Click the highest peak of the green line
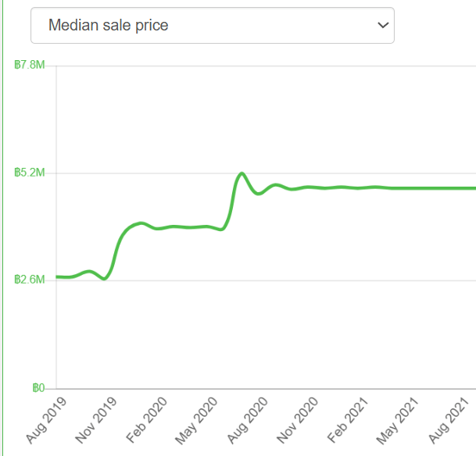Image resolution: width=476 pixels, height=456 pixels. 242,173
